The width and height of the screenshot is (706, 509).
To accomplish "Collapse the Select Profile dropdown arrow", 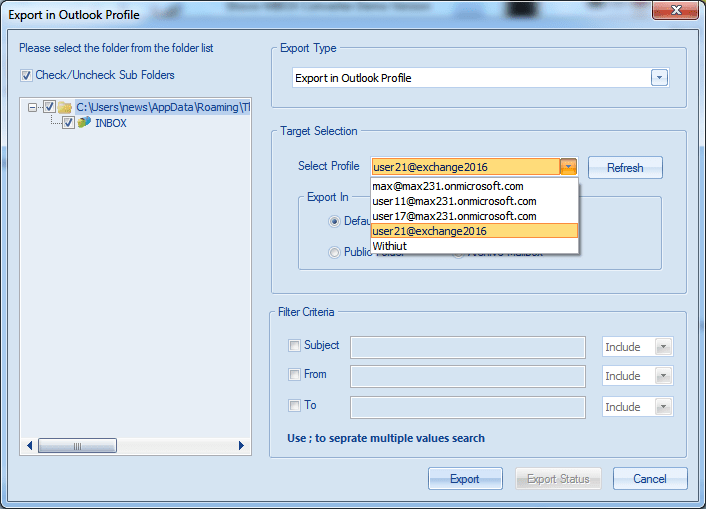I will pyautogui.click(x=568, y=167).
